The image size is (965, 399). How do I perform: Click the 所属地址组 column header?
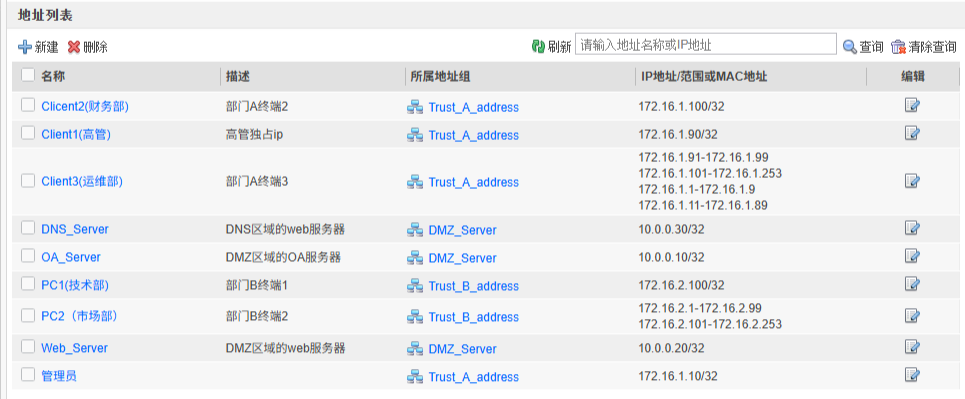tap(441, 76)
